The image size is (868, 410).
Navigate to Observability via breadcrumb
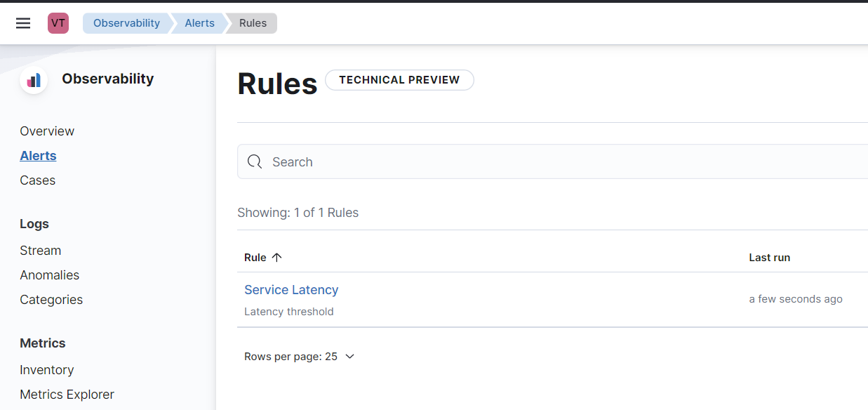126,22
